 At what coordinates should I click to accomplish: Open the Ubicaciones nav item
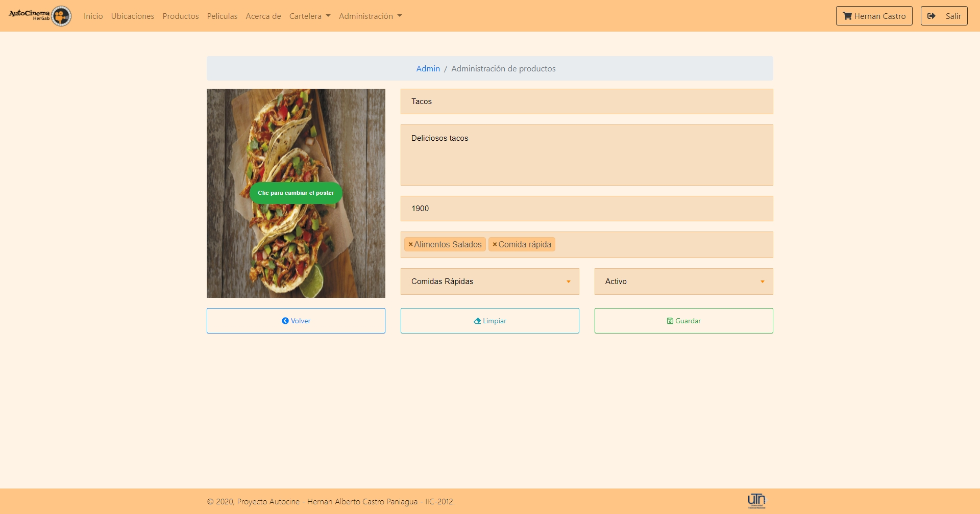click(133, 16)
